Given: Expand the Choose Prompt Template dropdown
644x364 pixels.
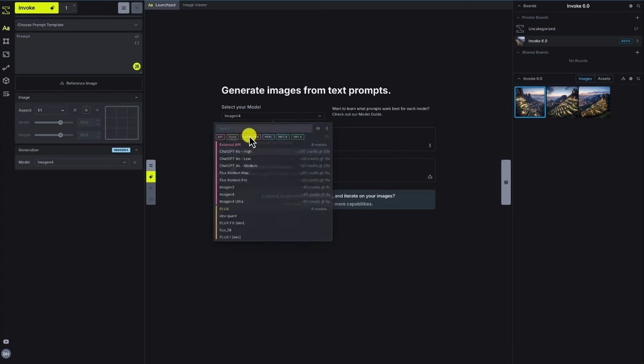Looking at the screenshot, I should point(78,25).
